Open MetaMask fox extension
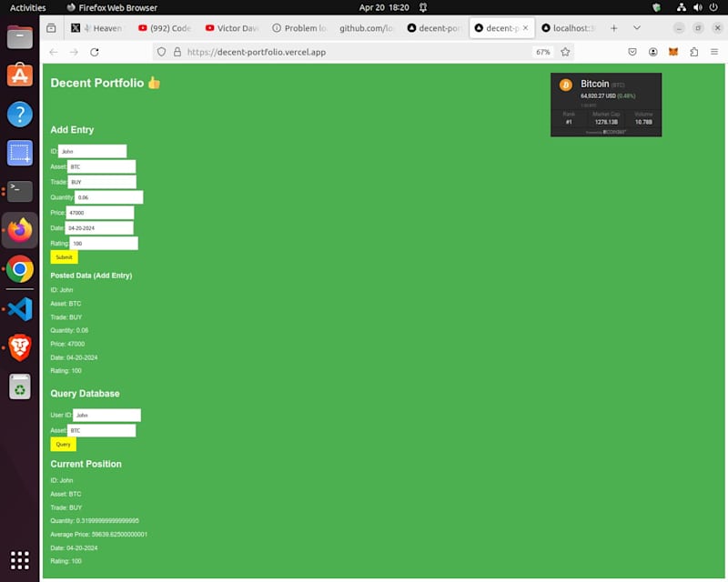Image resolution: width=728 pixels, height=582 pixels. tap(673, 52)
